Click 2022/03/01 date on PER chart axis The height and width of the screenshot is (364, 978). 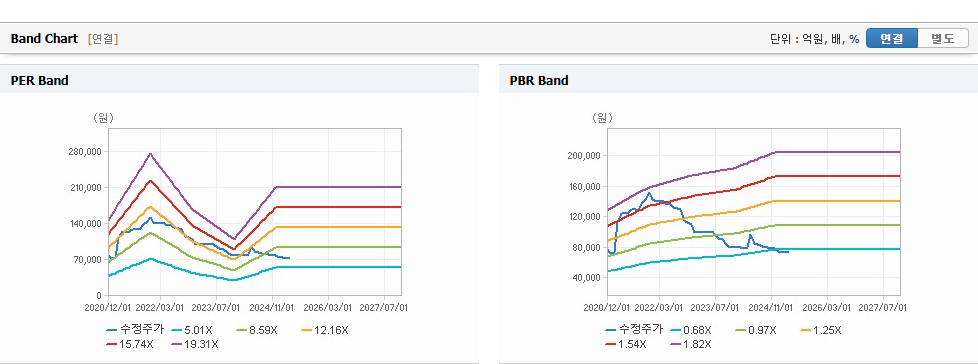(160, 307)
